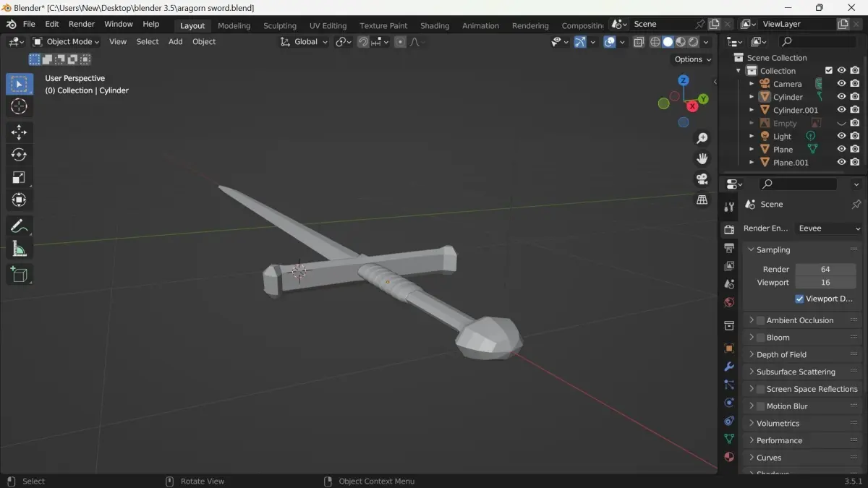This screenshot has width=868, height=488.
Task: Uncheck the Collection exclude checkbox
Action: [829, 71]
